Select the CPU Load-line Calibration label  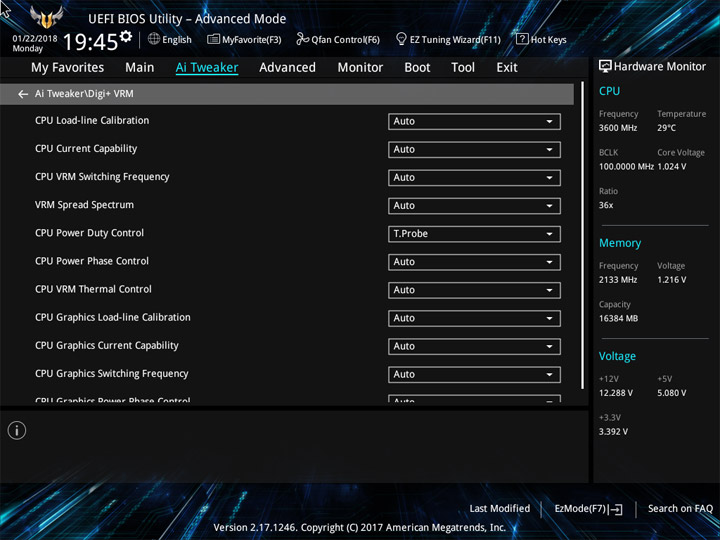click(x=92, y=121)
